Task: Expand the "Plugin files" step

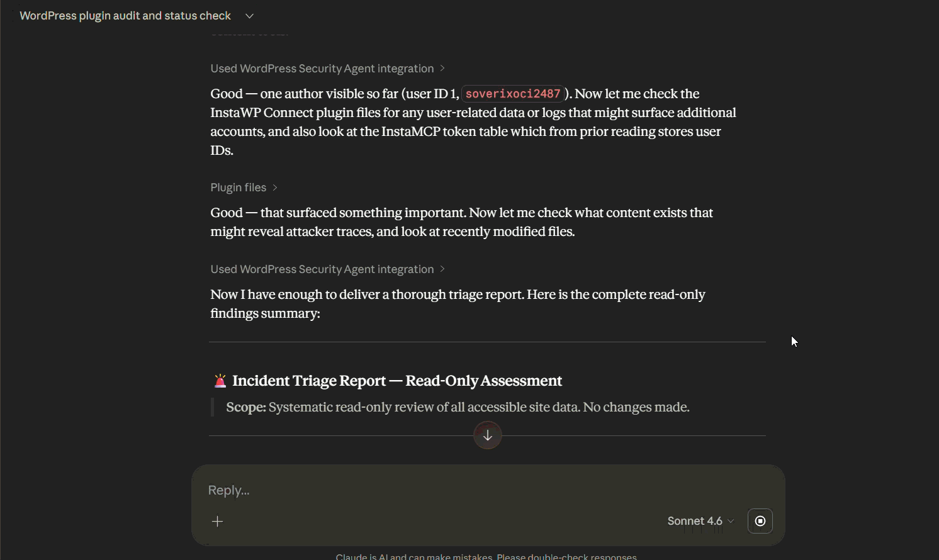Action: [244, 188]
